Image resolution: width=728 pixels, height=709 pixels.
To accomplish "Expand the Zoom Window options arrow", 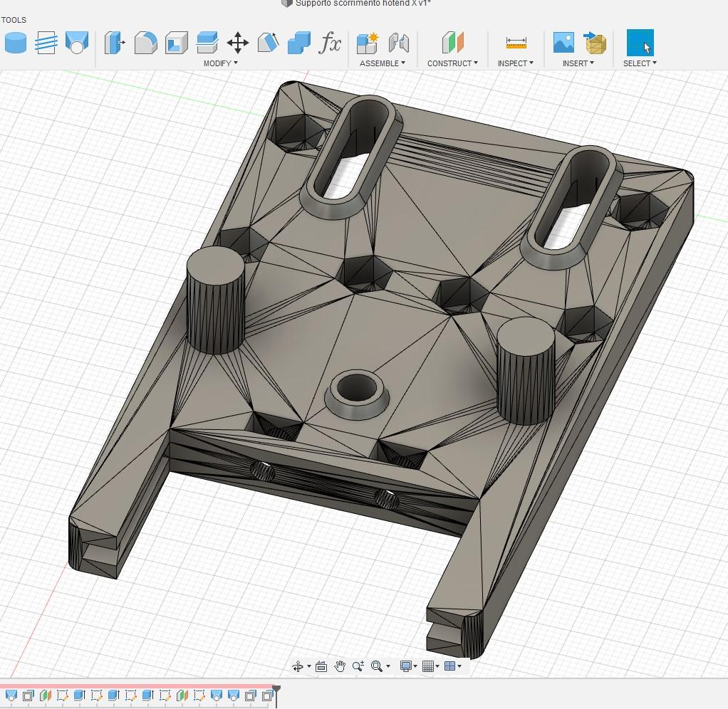I will tap(389, 667).
